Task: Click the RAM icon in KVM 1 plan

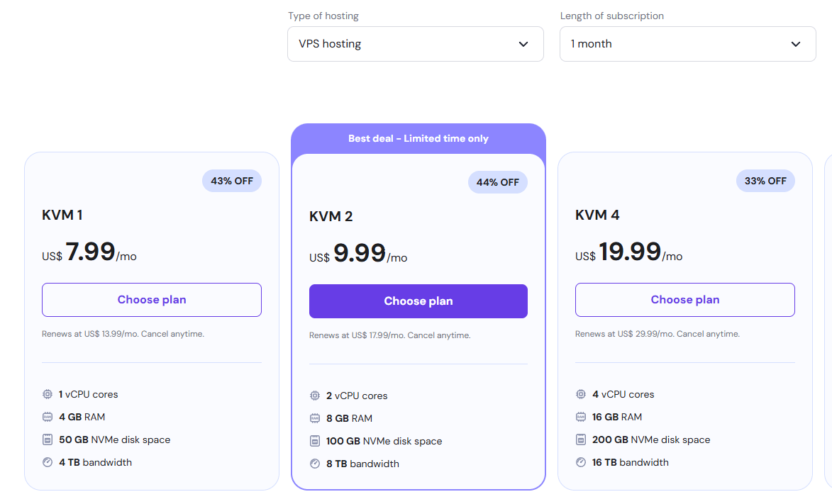Action: pyautogui.click(x=48, y=417)
